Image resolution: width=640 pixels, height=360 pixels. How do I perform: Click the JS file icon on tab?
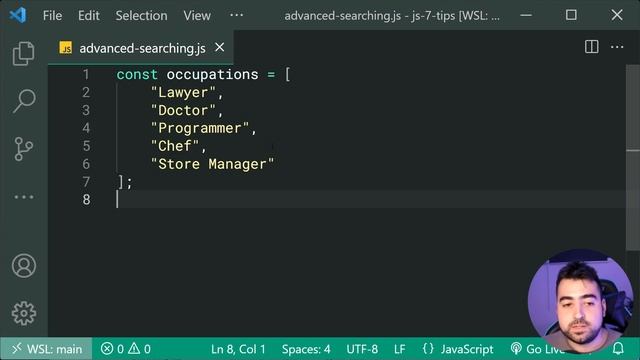tap(66, 48)
